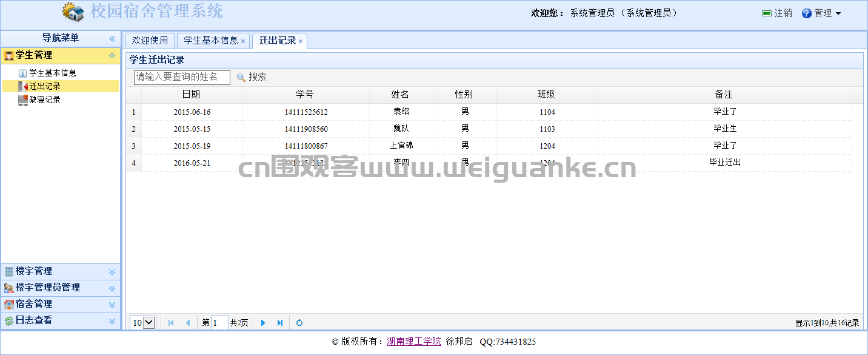The height and width of the screenshot is (355, 868).
Task: Click the dormitory system house logo icon
Action: click(73, 12)
